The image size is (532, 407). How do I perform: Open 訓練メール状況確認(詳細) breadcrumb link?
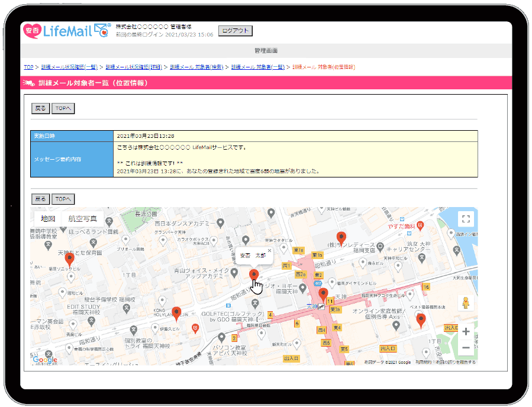click(133, 67)
